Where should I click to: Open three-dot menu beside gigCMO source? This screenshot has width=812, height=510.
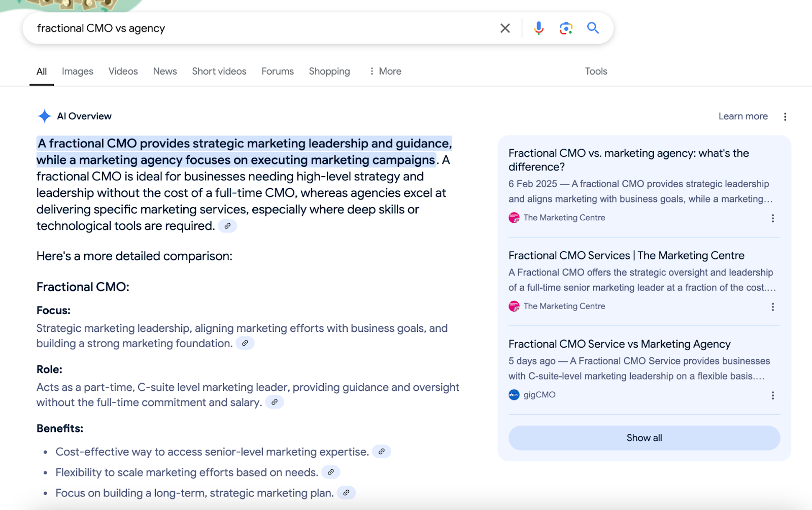coord(772,395)
